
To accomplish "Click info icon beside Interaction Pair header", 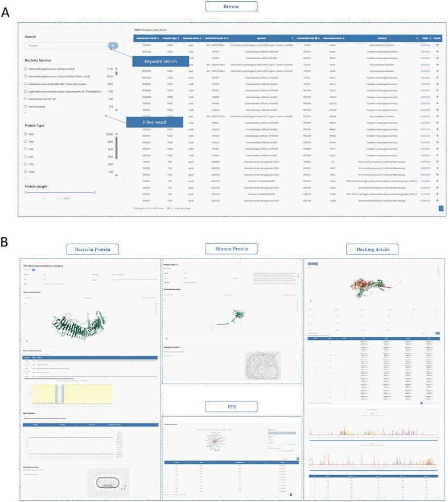I will pos(316,38).
